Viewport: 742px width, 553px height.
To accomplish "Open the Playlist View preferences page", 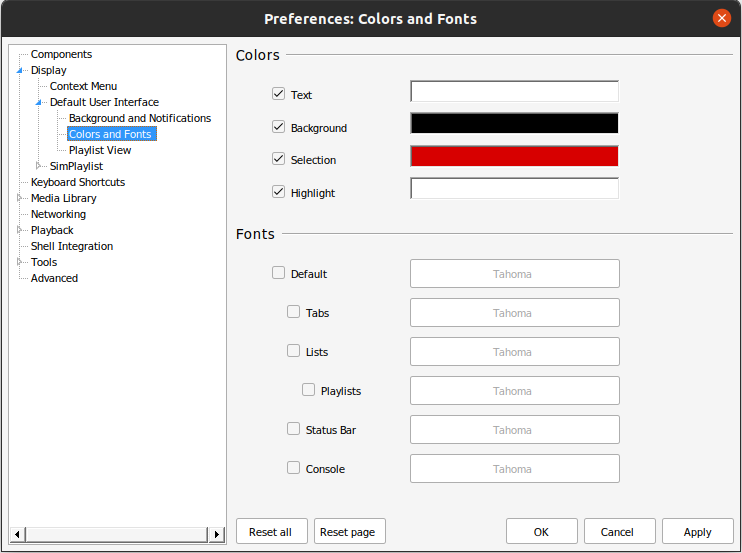I will tap(100, 150).
